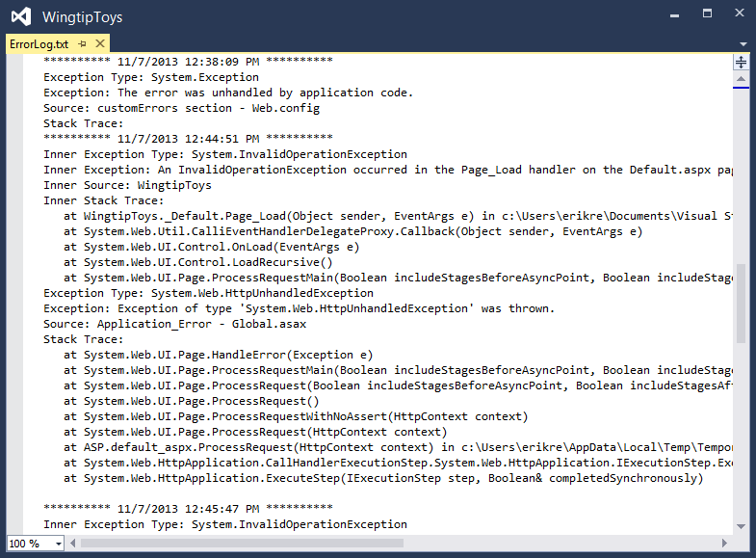Click the ASP.default_aspx.ProcessRequest stack line

(399, 447)
